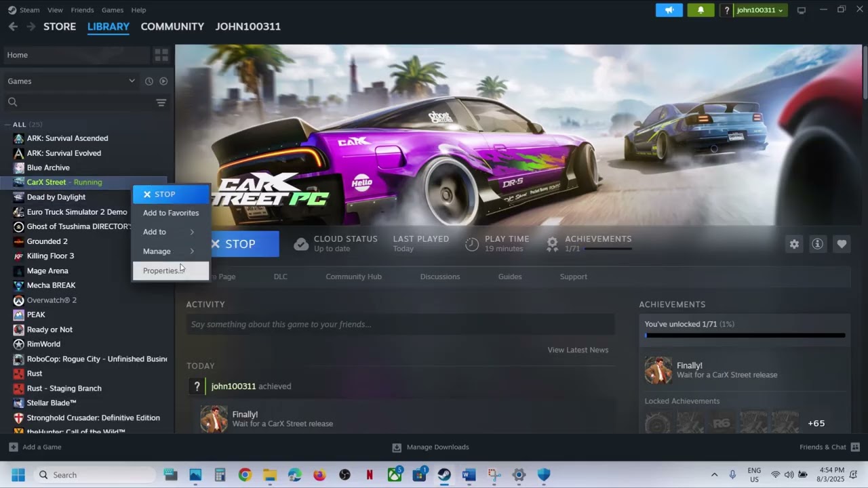The width and height of the screenshot is (868, 488).
Task: Click the back navigation arrow
Action: pos(13,26)
